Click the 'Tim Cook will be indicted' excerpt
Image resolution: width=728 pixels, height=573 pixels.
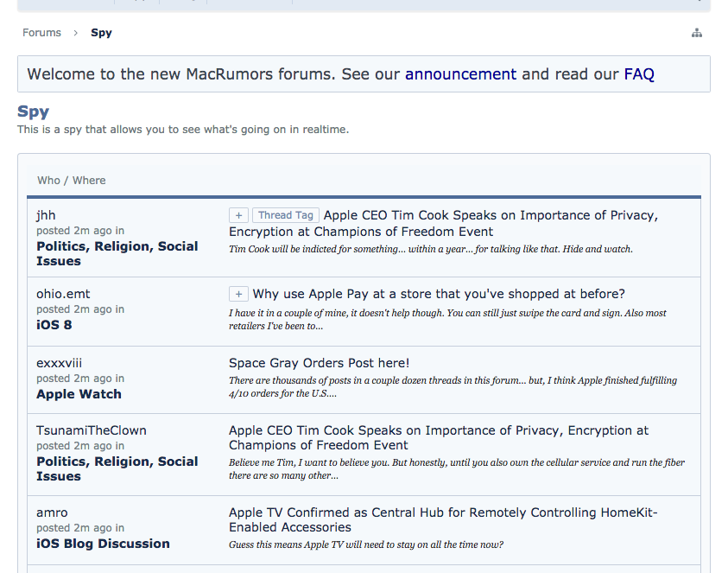point(430,249)
